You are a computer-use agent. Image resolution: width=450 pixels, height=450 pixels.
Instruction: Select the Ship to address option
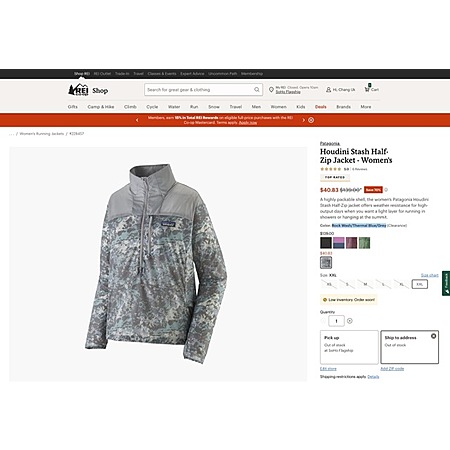(410, 347)
